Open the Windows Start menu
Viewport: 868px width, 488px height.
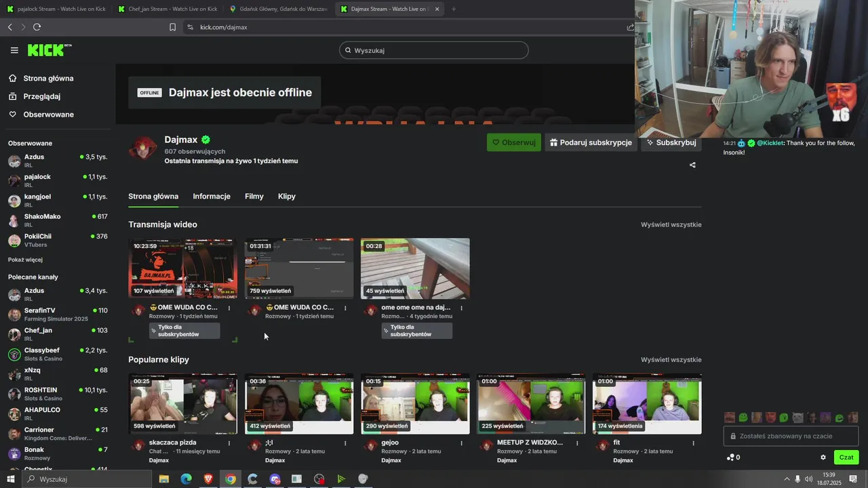pyautogui.click(x=10, y=479)
